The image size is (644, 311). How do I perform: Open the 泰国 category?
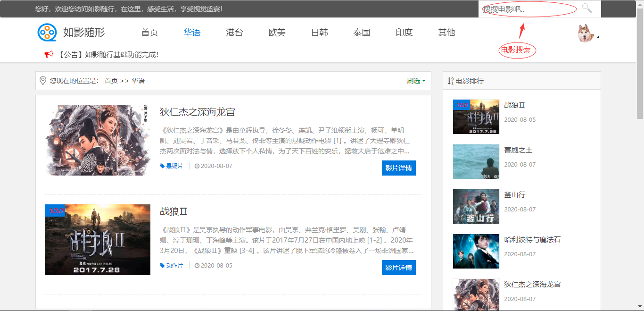point(362,33)
